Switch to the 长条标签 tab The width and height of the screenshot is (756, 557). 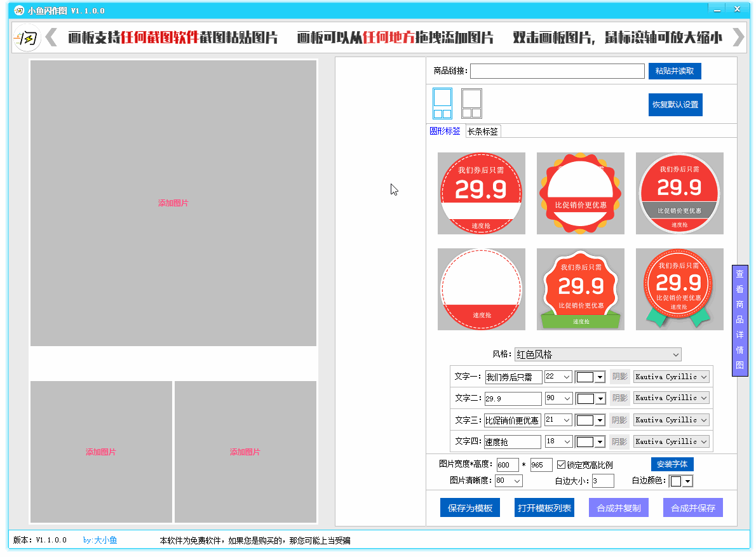483,131
